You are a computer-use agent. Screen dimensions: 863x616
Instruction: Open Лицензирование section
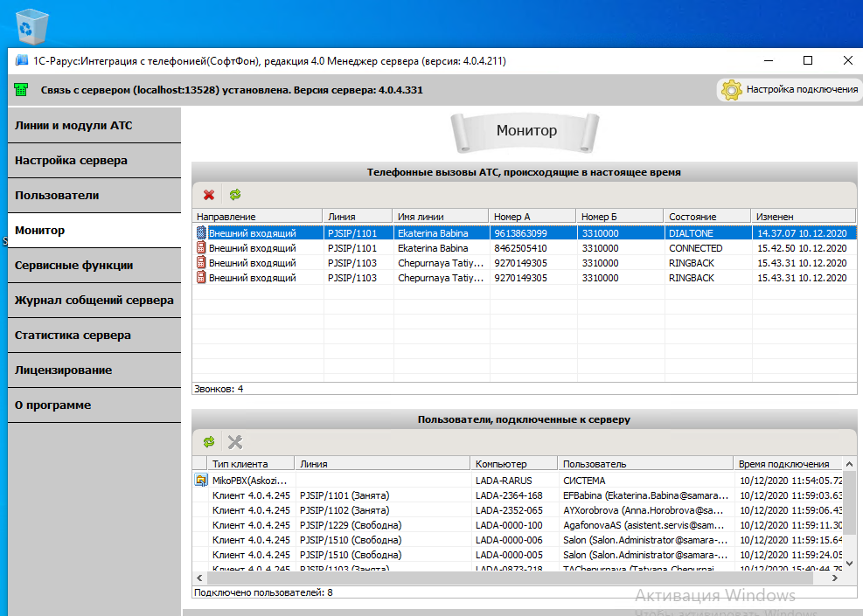[94, 370]
